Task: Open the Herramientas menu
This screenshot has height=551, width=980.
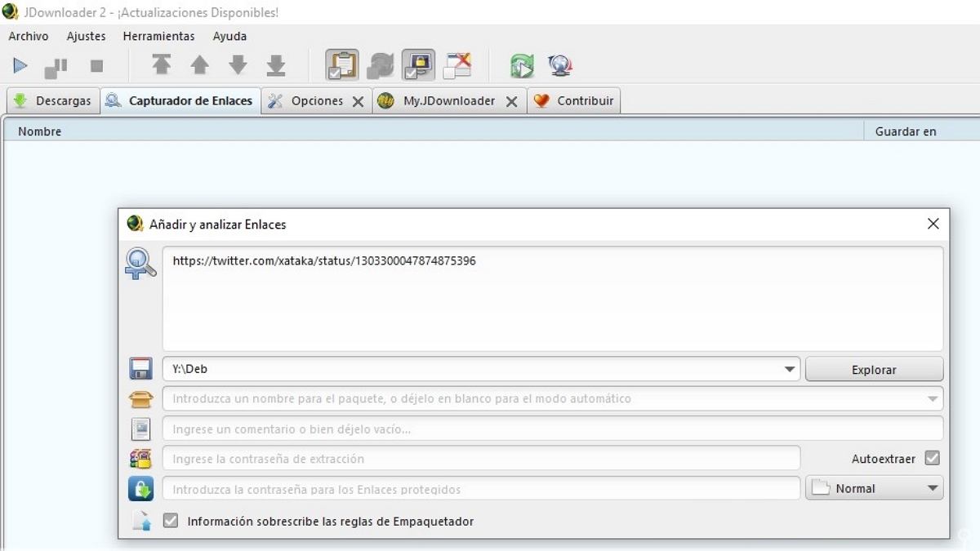Action: pos(158,36)
